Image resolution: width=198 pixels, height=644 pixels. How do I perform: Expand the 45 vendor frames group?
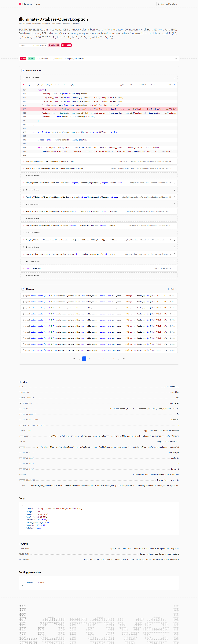[x=174, y=261]
